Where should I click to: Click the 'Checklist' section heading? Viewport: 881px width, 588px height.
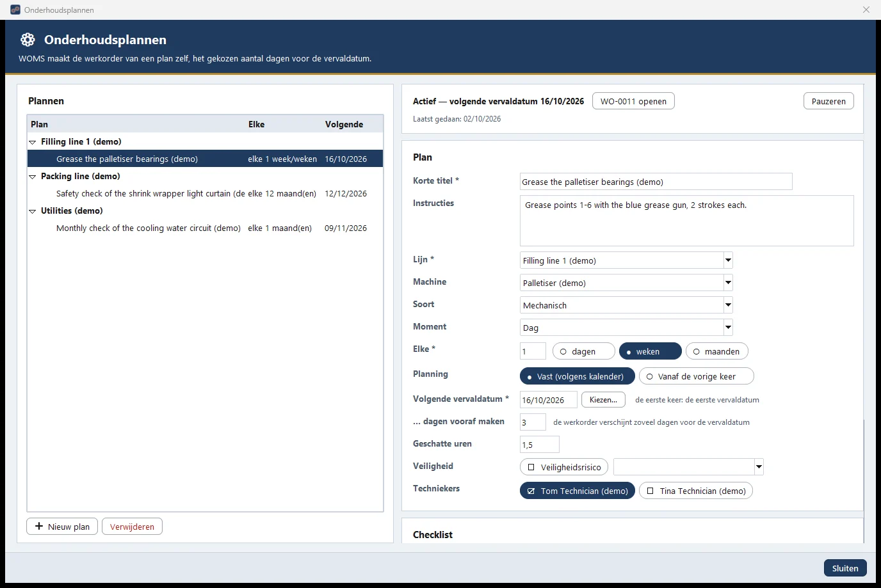(433, 535)
